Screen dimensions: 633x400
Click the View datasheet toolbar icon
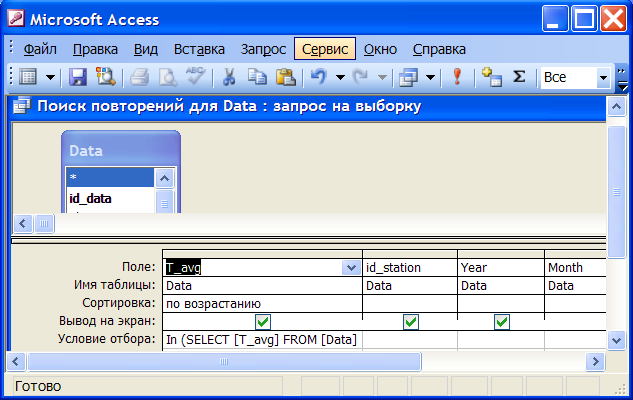[x=27, y=76]
